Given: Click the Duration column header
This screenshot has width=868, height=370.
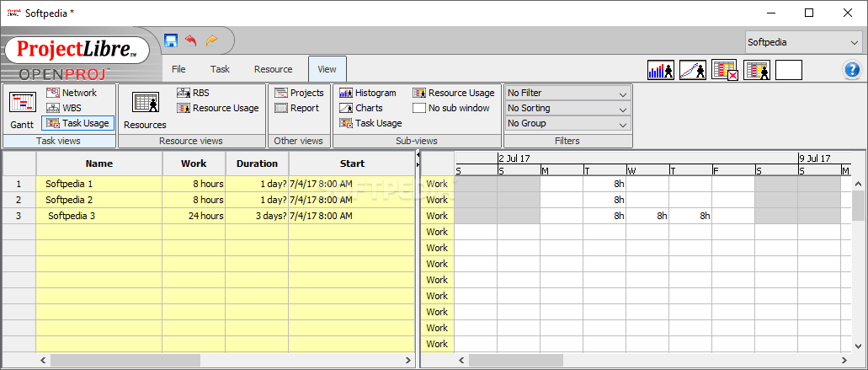Looking at the screenshot, I should click(x=257, y=164).
